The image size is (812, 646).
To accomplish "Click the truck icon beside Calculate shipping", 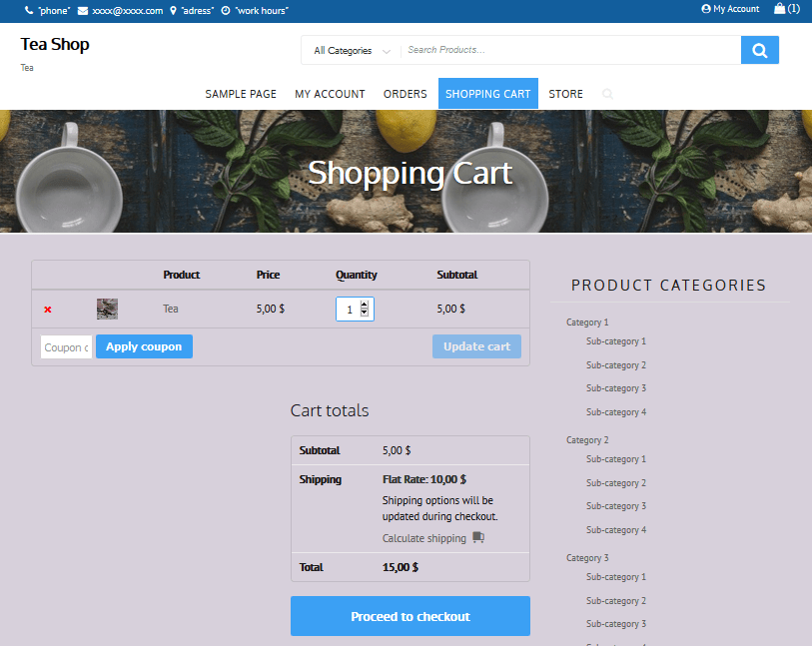I will tap(476, 537).
